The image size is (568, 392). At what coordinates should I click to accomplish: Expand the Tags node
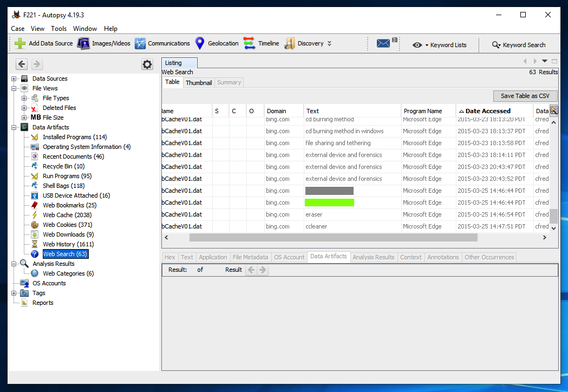14,293
